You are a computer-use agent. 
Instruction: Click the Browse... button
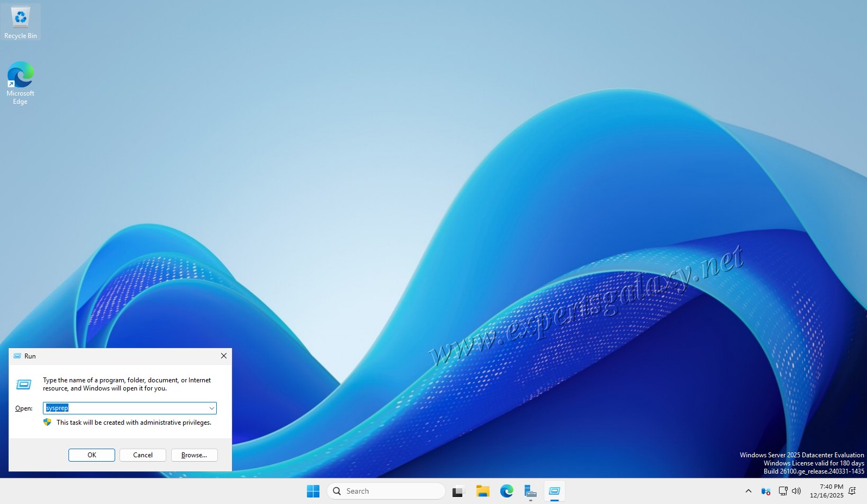(194, 455)
